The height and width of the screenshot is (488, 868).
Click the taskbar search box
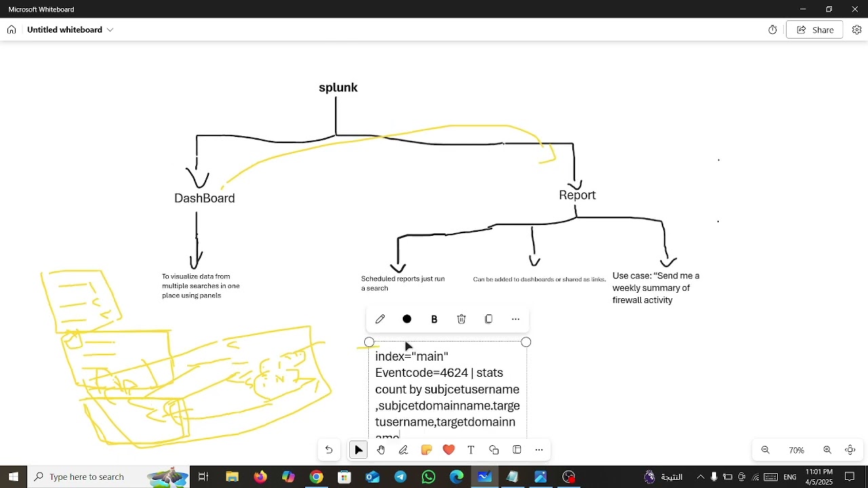pos(108,477)
